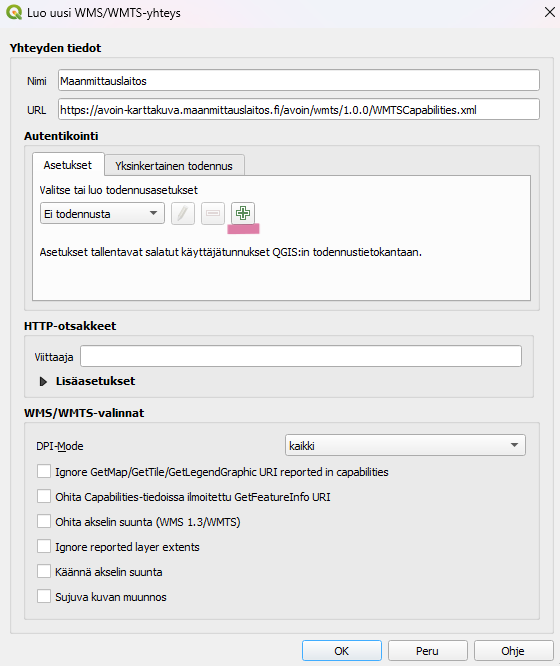The height and width of the screenshot is (666, 560).
Task: Check the Sujuva kuvan muunnos option
Action: [44, 596]
